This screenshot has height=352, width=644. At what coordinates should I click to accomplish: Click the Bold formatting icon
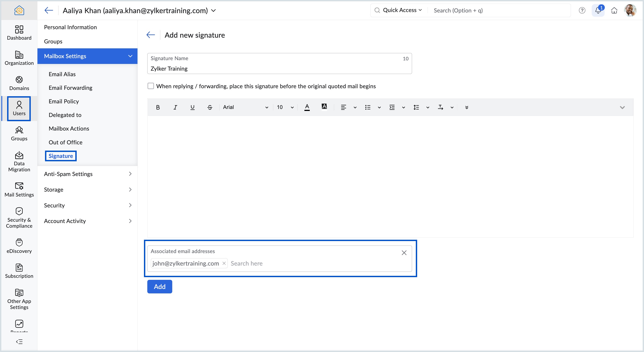[158, 107]
